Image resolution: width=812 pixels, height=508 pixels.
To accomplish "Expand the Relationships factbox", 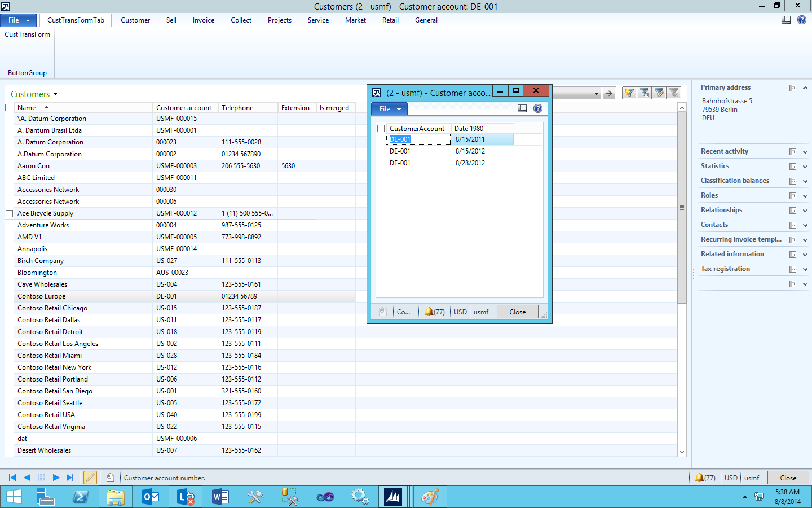I will pos(805,211).
